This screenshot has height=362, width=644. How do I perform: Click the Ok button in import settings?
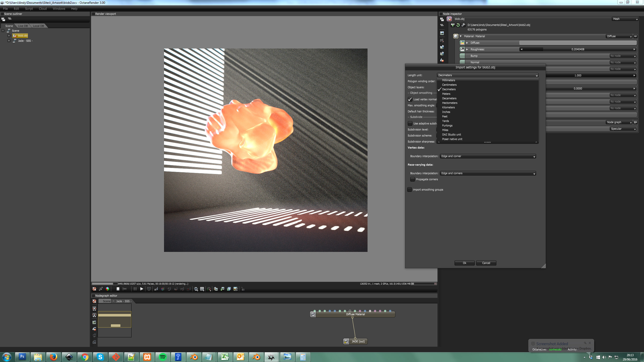464,263
